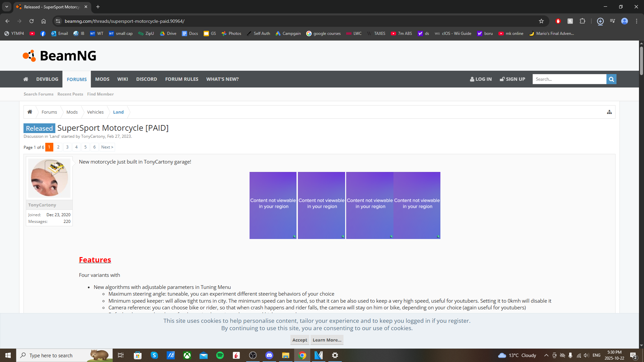Expand the tab search dropdown arrow
Screen dimensions: 644x362
pos(6,7)
